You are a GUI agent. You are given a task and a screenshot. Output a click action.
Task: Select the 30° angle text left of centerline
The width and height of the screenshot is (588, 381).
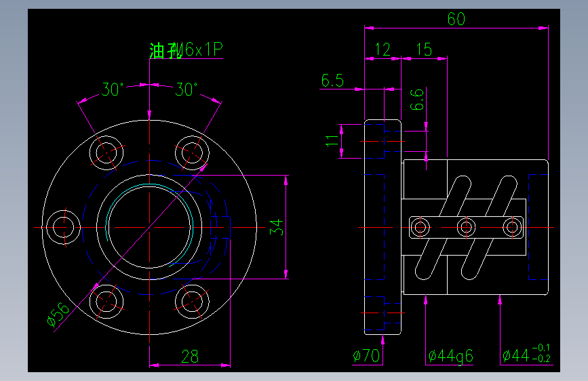coord(112,89)
